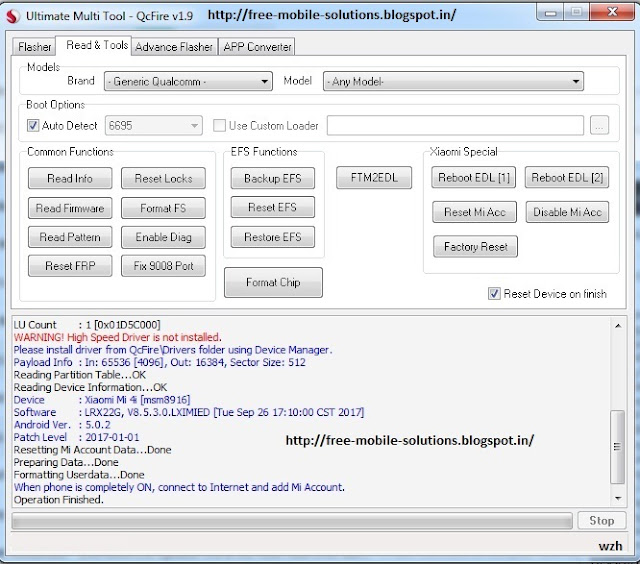The width and height of the screenshot is (640, 564).
Task: Expand the Model dropdown (Any Model)
Action: click(x=453, y=81)
